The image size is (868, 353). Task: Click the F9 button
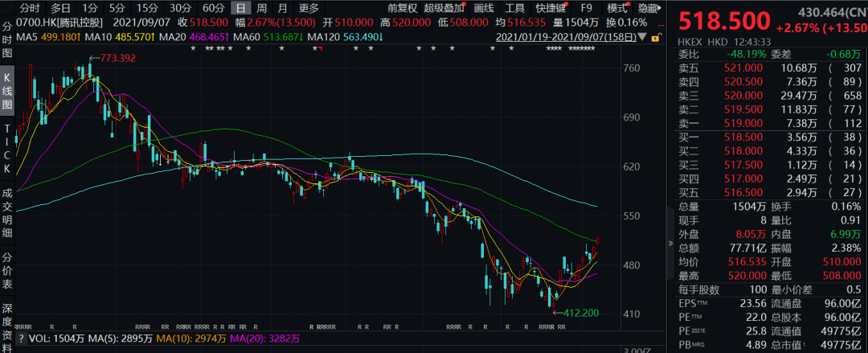[586, 8]
